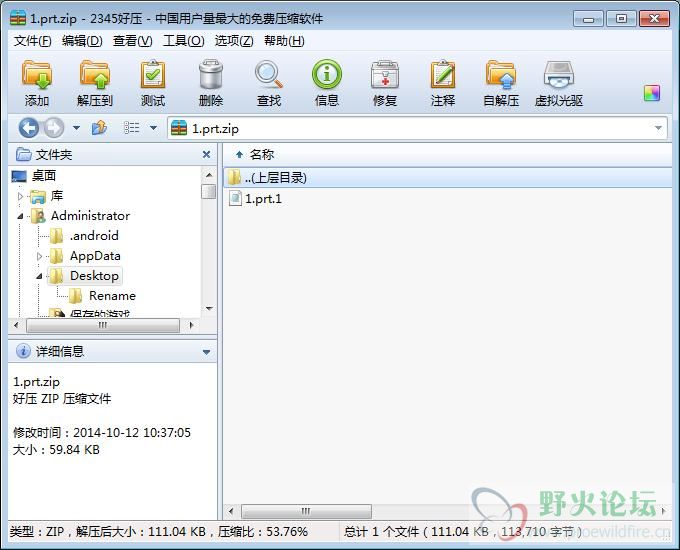Open navigation history dropdown arrow

pyautogui.click(x=76, y=128)
